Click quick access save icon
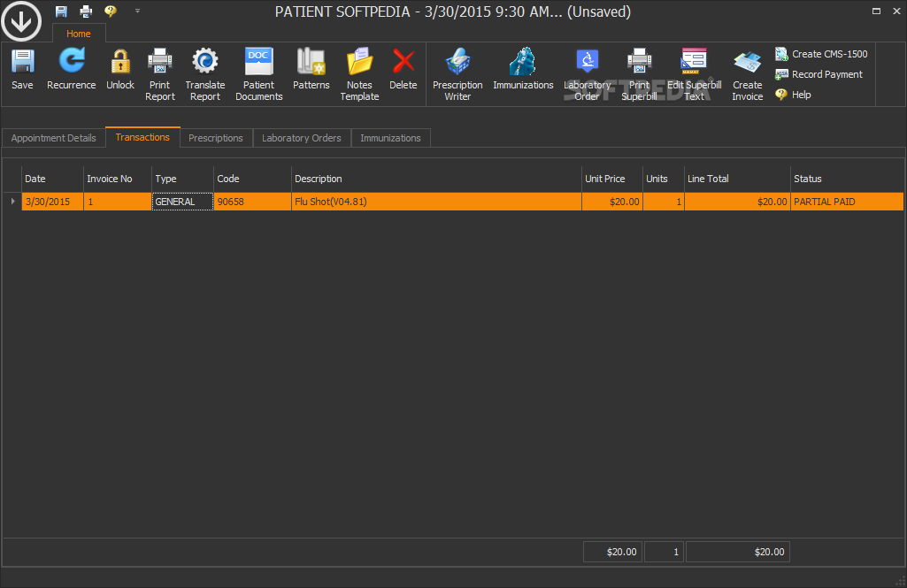The height and width of the screenshot is (588, 907). tap(61, 11)
